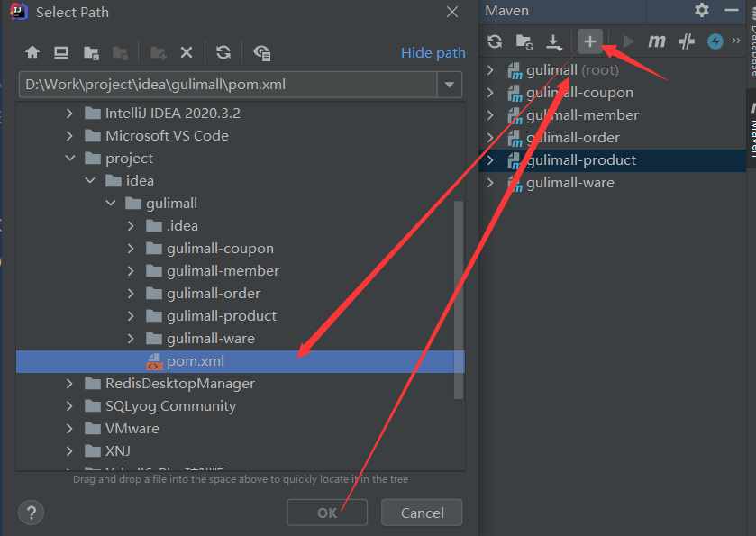Create a new folder via toolbar icon

click(x=159, y=52)
